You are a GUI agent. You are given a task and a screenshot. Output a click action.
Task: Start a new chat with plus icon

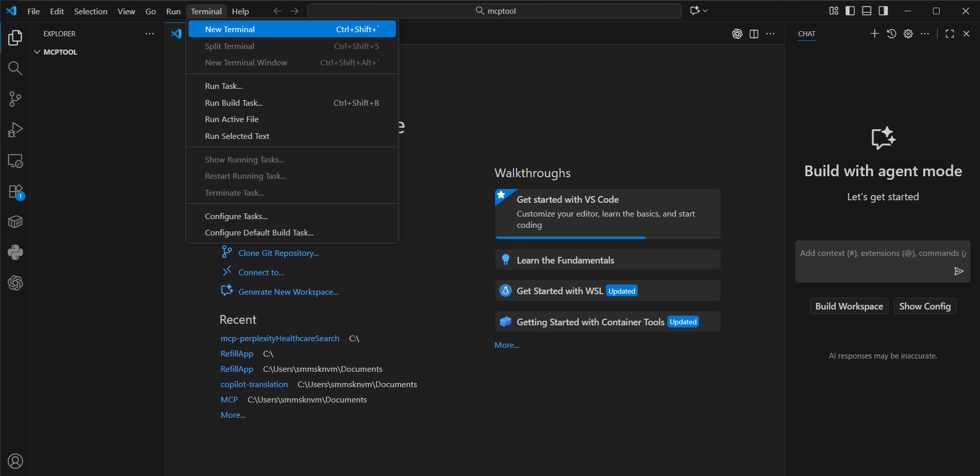pos(874,34)
